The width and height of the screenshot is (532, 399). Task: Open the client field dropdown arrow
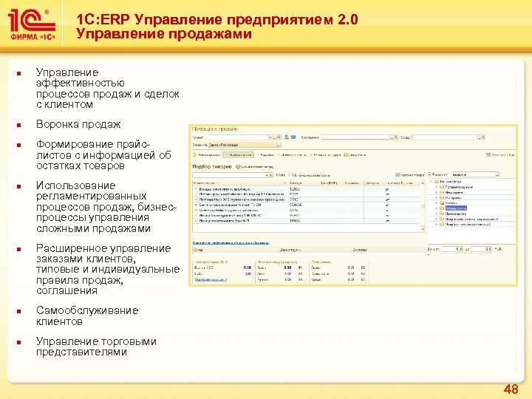[270, 137]
